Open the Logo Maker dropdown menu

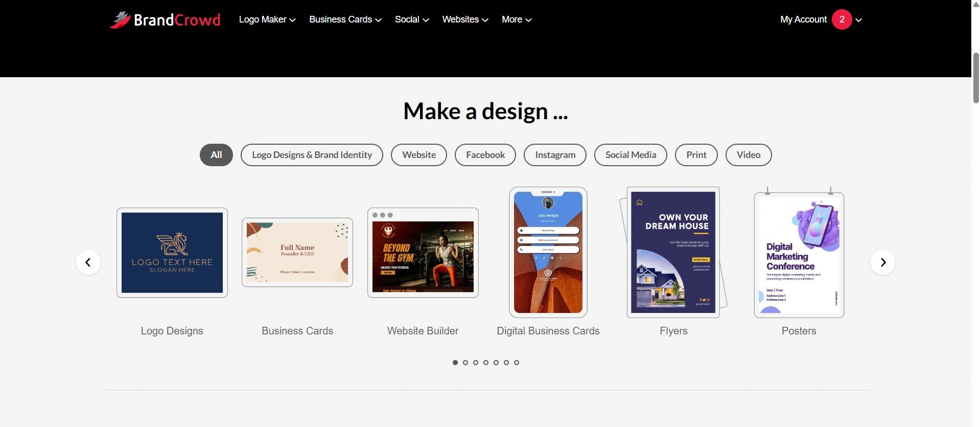click(267, 19)
